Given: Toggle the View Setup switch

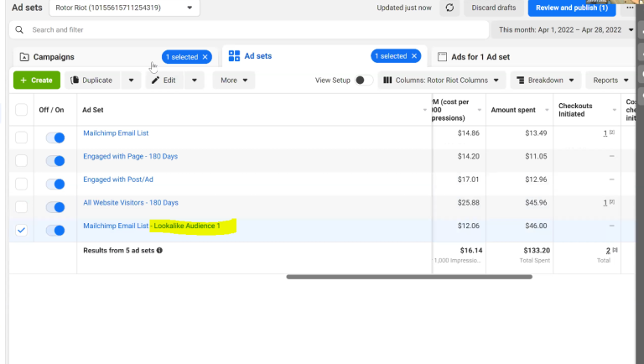Looking at the screenshot, I should pyautogui.click(x=364, y=81).
